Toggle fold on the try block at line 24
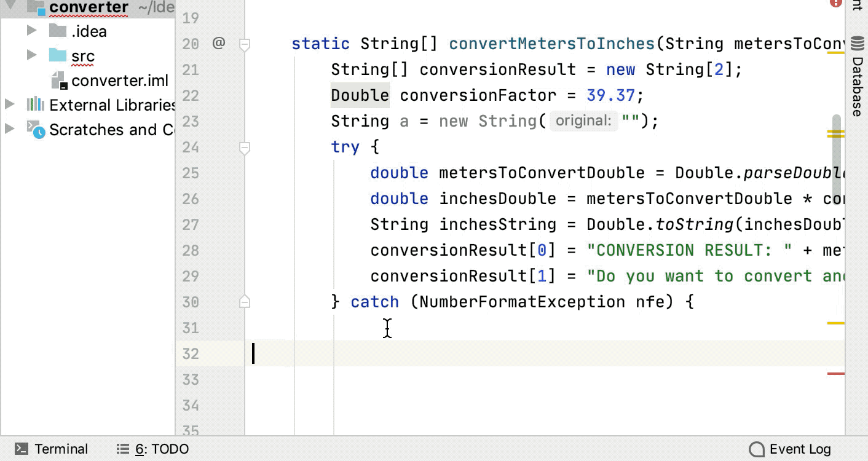 [x=245, y=147]
